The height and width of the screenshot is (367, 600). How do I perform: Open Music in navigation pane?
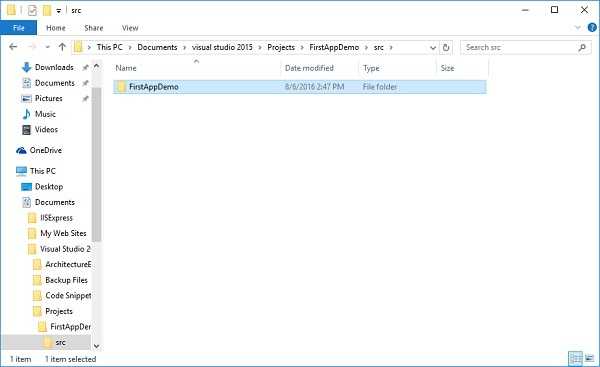click(x=45, y=114)
